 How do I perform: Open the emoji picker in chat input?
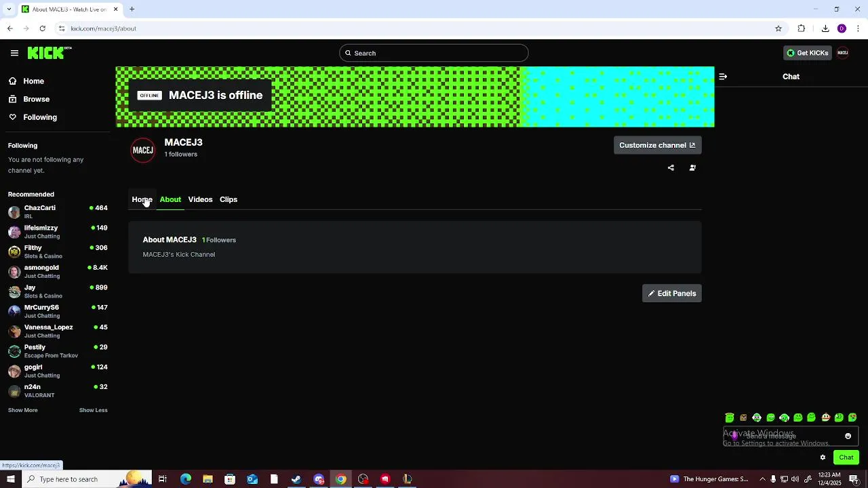pyautogui.click(x=848, y=436)
